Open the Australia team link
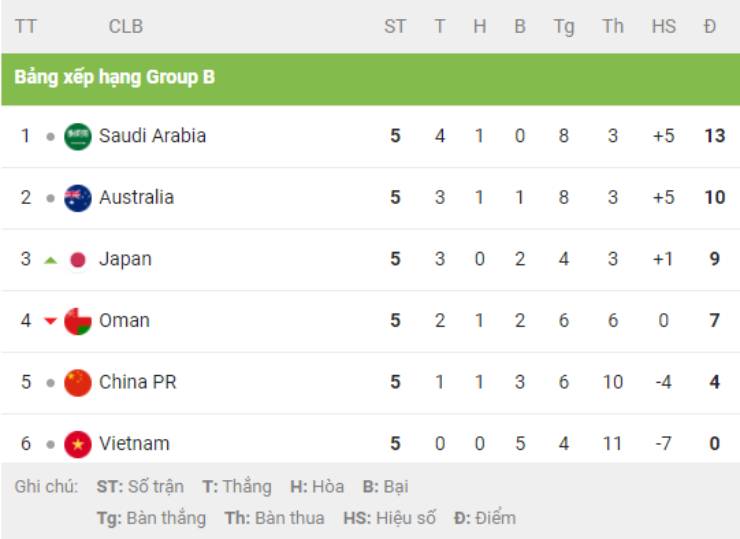740x539 pixels. 136,197
